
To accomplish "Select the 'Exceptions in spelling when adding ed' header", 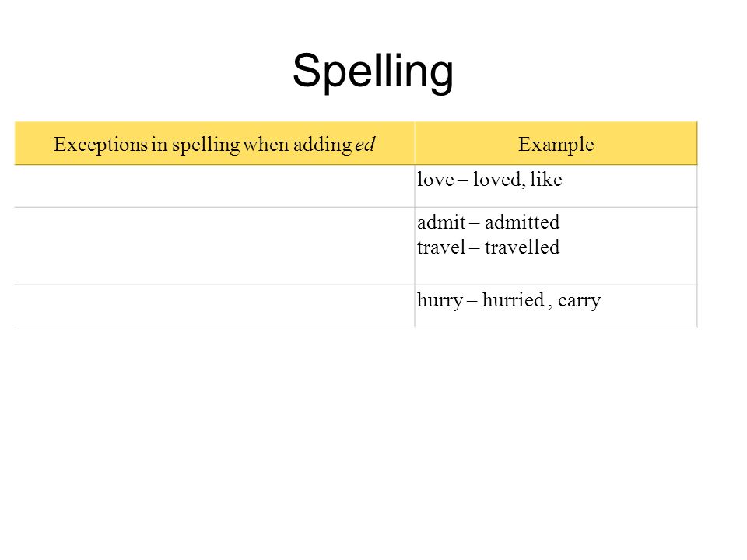I will click(x=215, y=144).
